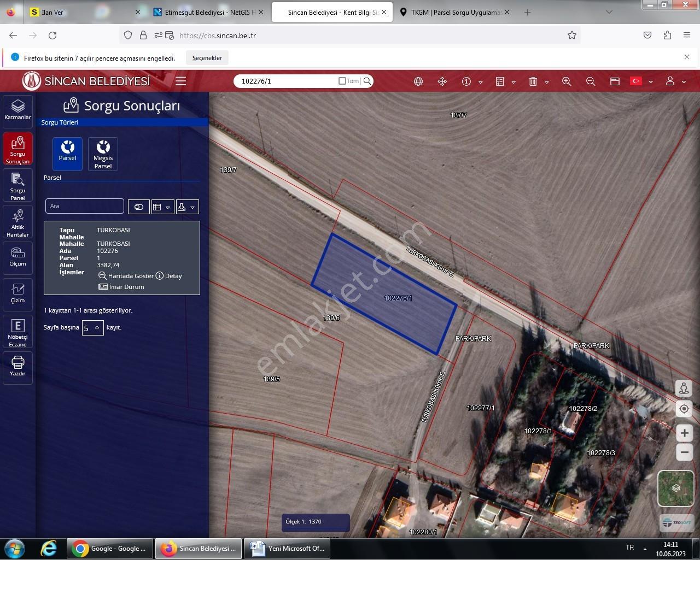This screenshot has height=612, width=700.
Task: Switch to TKGM Parsel Sorgu tab
Action: coord(454,12)
